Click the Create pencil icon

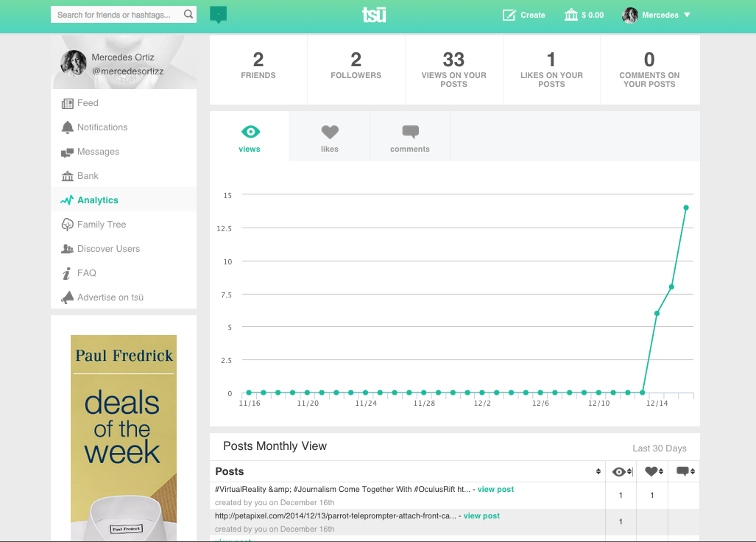[509, 15]
